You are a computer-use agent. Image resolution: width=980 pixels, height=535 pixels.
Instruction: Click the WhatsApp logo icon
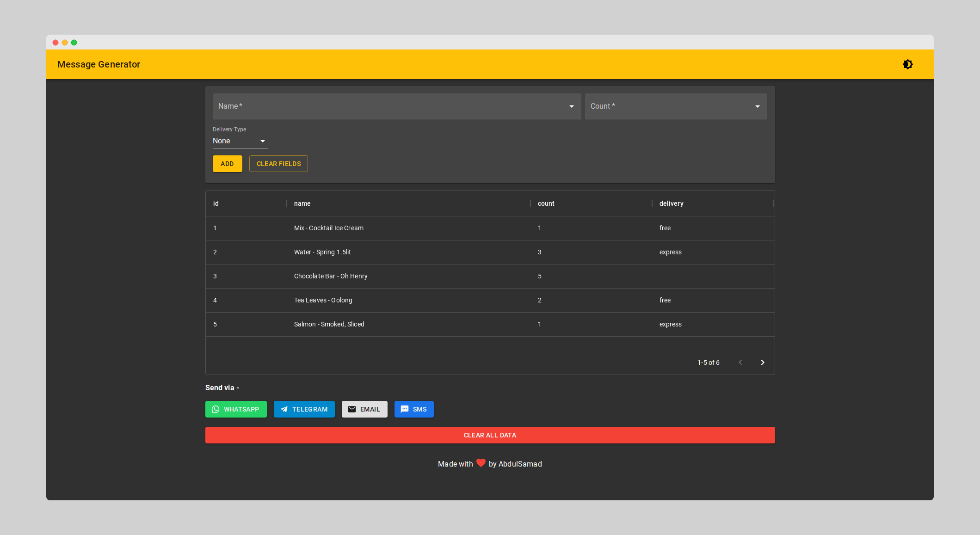point(216,409)
